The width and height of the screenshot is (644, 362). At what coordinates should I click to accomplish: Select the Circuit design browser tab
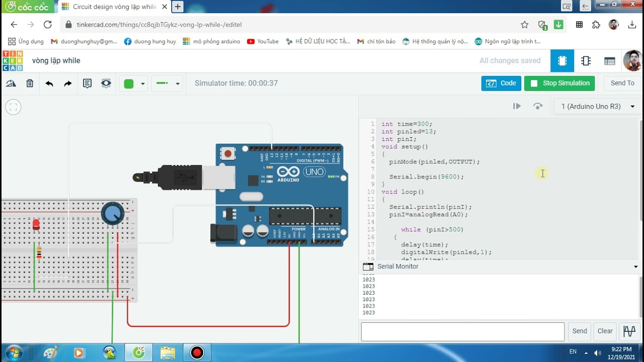(114, 7)
